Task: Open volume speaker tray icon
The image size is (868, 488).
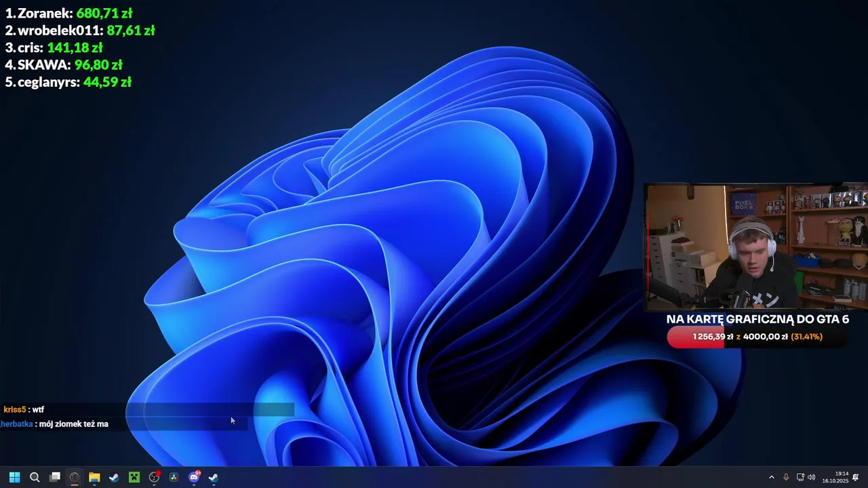Action: pos(812,477)
